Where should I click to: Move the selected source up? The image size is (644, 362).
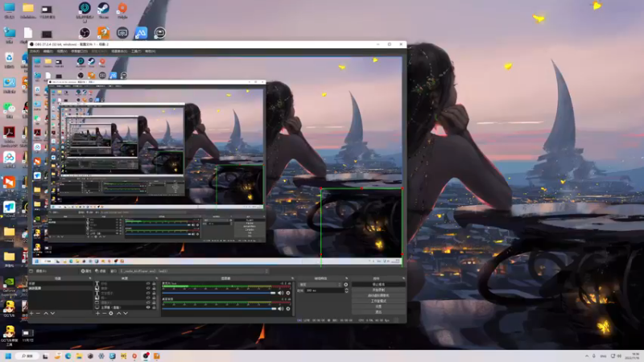[118, 313]
